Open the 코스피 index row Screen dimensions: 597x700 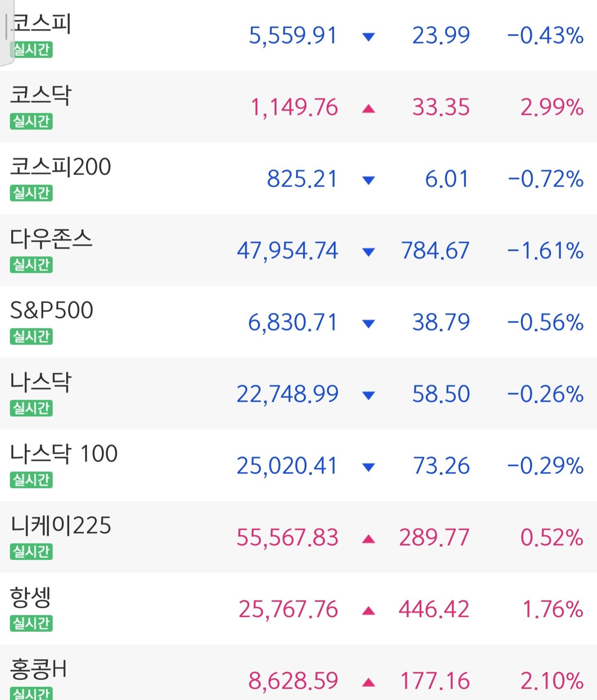point(298,35)
